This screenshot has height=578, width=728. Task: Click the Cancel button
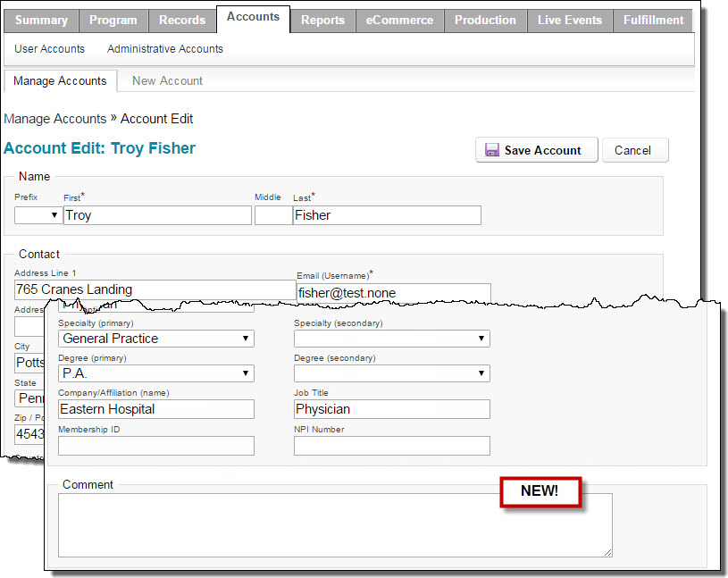(x=635, y=150)
